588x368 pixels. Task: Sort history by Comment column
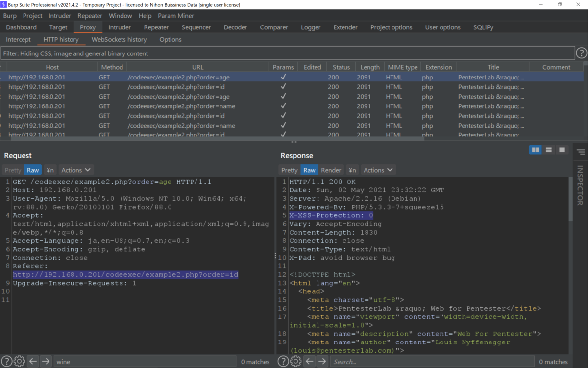coord(556,67)
